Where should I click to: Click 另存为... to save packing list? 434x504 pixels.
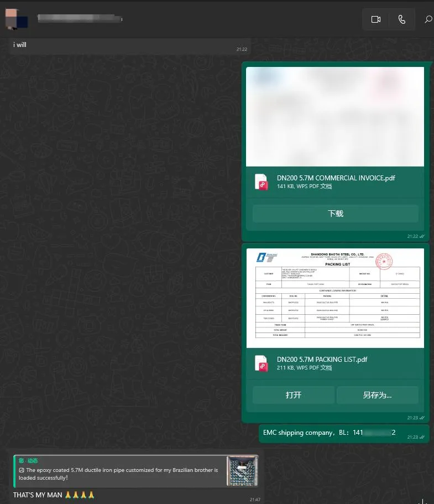[x=377, y=395]
